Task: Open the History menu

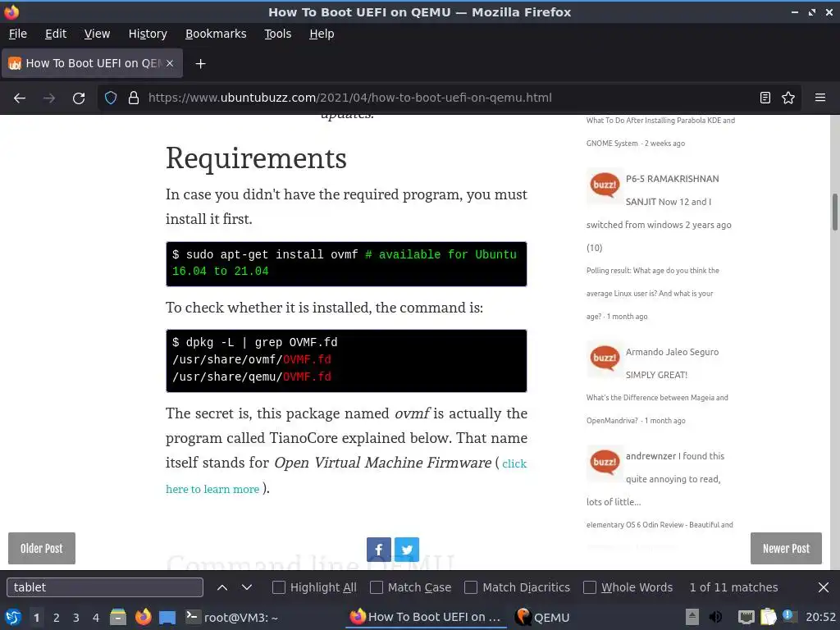Action: point(148,34)
